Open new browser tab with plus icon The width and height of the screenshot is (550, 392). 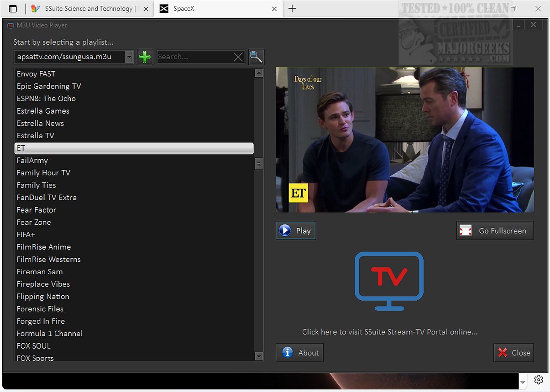click(x=292, y=9)
